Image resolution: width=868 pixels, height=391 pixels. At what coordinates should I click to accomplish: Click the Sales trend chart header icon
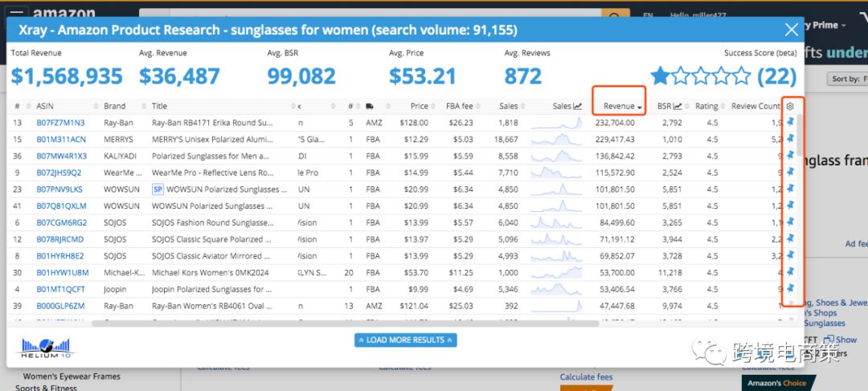(578, 106)
